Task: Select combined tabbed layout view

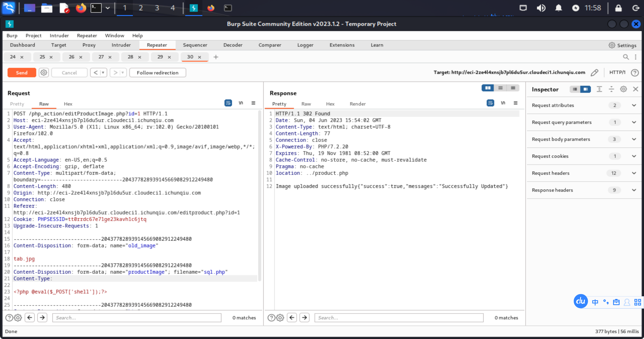Action: tap(513, 88)
